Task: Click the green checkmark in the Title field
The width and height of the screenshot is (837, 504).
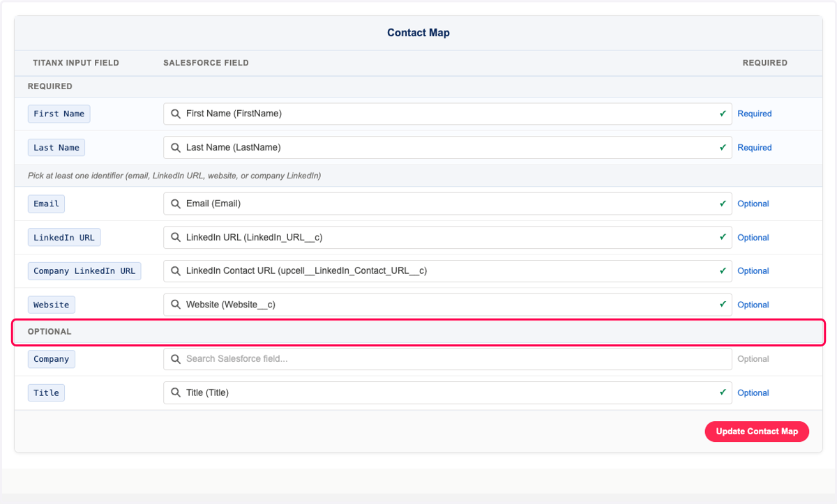Action: (723, 392)
